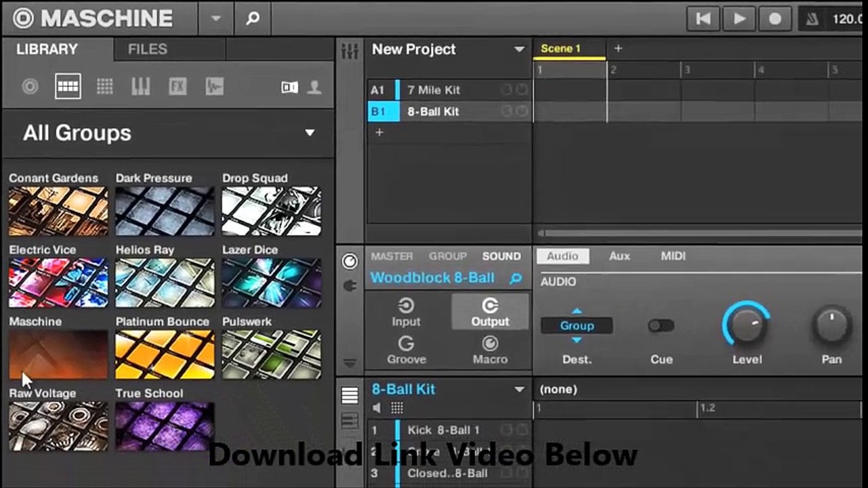This screenshot has height=488, width=868.
Task: Start playback with the Play button
Action: (x=739, y=18)
